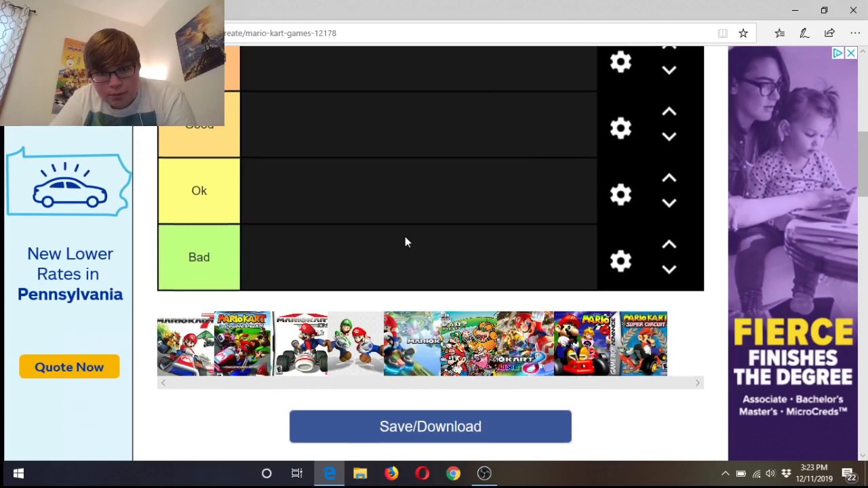The width and height of the screenshot is (868, 488).
Task: Open Dropbox tray icon
Action: (786, 474)
